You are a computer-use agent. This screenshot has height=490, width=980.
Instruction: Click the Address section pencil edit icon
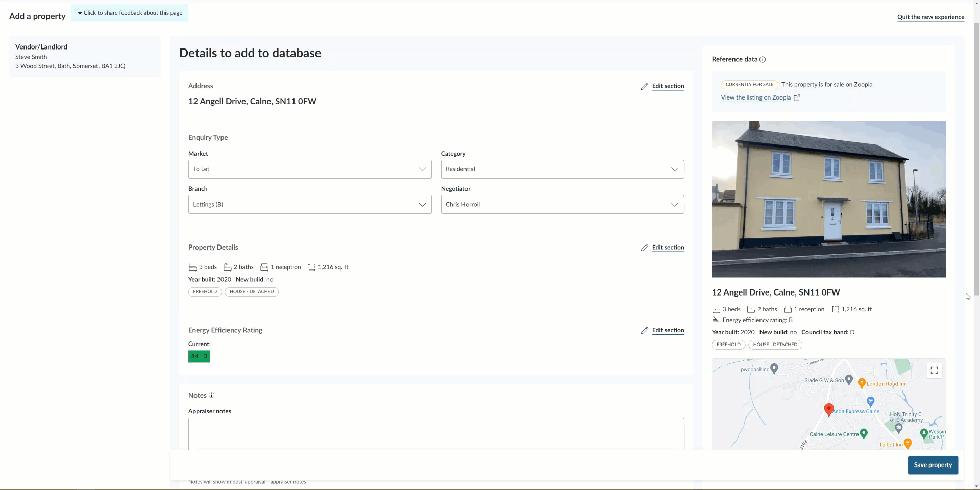pyautogui.click(x=645, y=86)
